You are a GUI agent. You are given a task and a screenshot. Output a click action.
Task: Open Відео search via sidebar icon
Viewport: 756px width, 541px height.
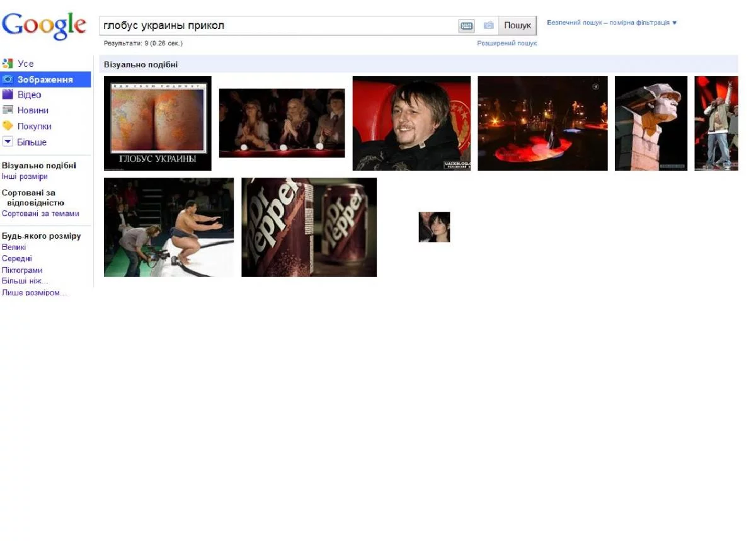pyautogui.click(x=8, y=94)
